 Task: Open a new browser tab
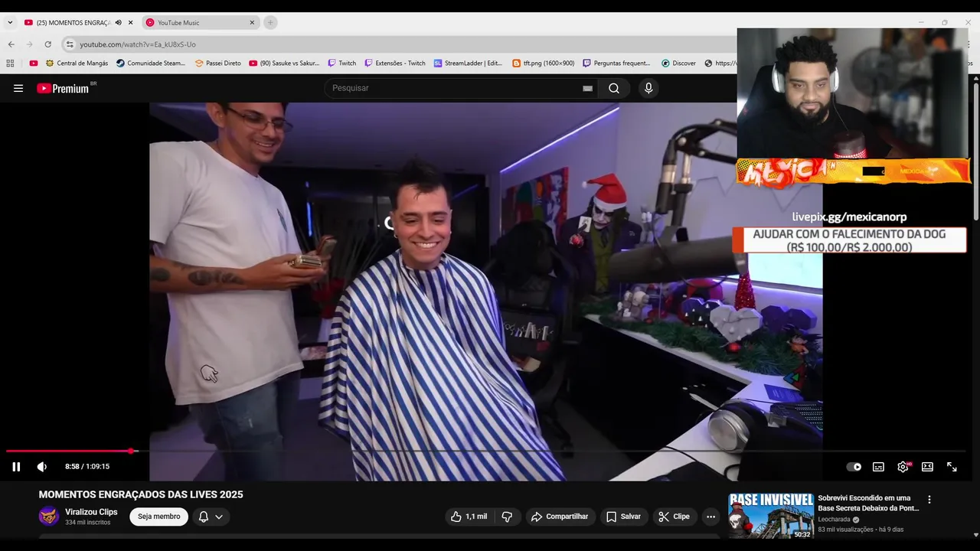270,23
